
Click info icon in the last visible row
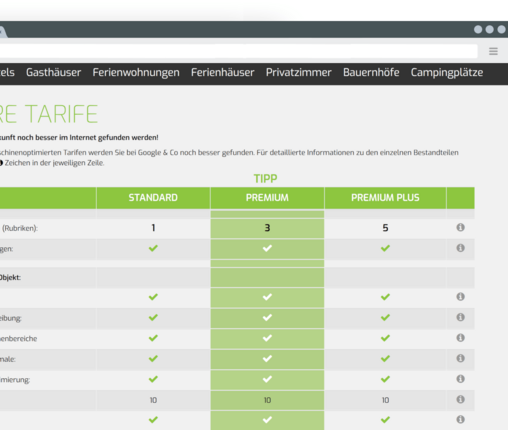460,419
